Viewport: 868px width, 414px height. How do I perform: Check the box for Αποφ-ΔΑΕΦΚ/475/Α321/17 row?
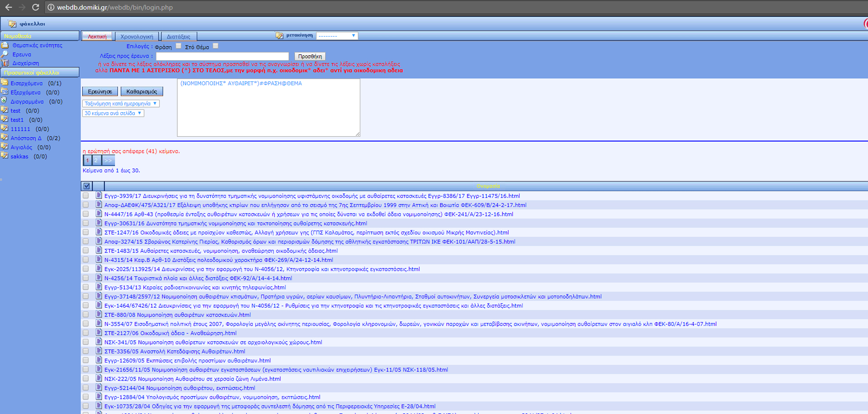pos(85,205)
